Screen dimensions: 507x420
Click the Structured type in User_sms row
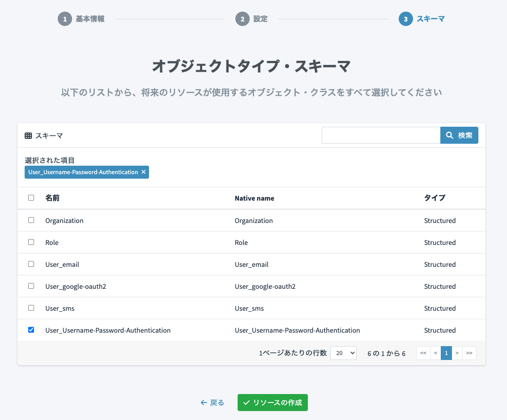click(x=440, y=309)
